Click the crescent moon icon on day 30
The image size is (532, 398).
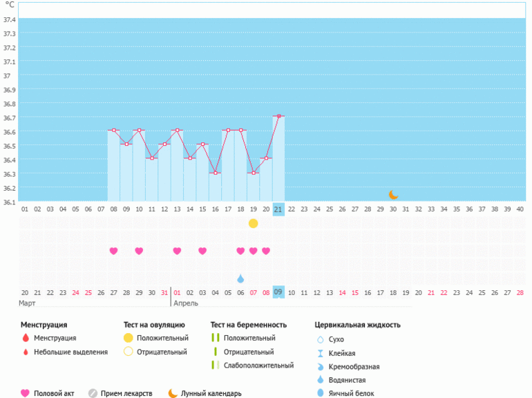[393, 195]
